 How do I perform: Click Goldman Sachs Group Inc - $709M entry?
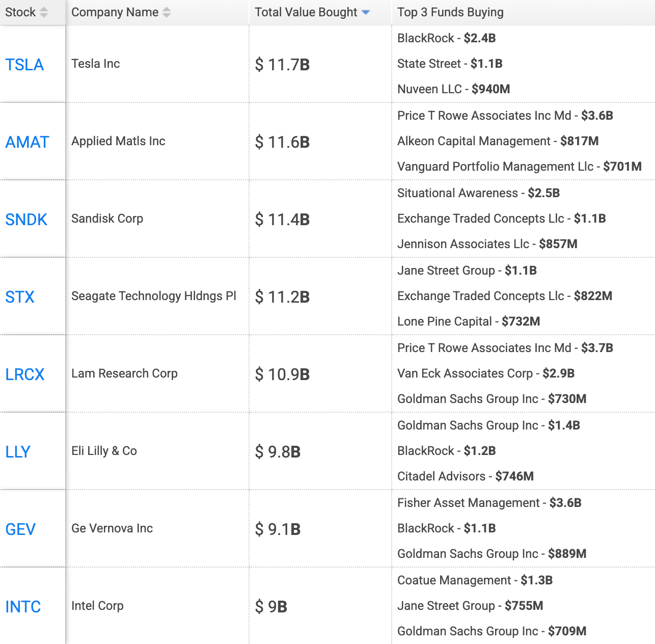492,631
